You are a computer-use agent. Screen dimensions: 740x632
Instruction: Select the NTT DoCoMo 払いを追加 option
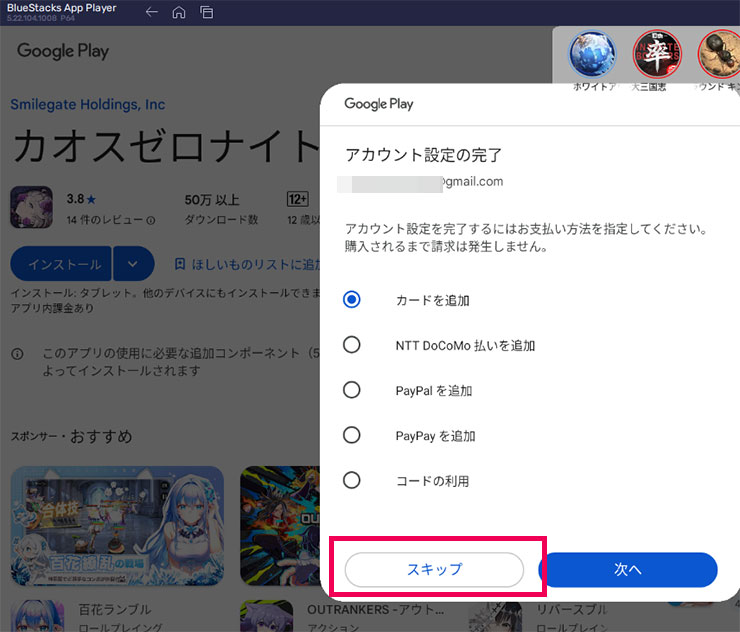351,345
